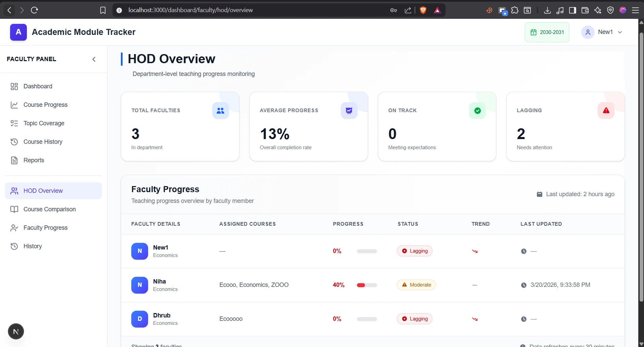The width and height of the screenshot is (644, 347).
Task: Click Dhrub's avatar in the faculty table
Action: [140, 319]
